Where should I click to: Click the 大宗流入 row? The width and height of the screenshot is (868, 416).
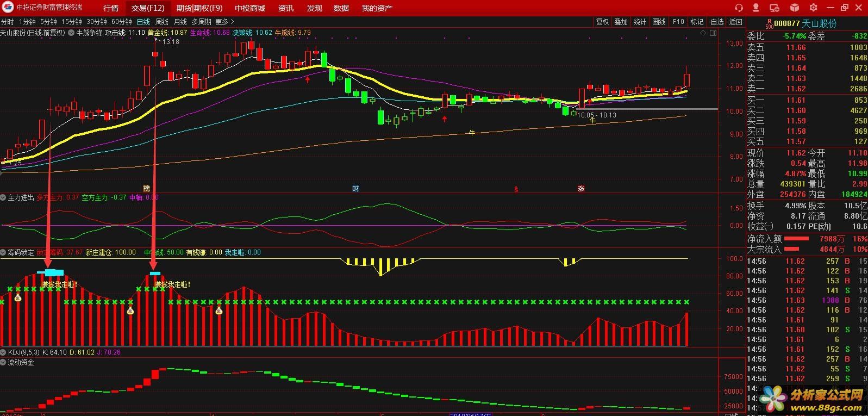click(807, 249)
